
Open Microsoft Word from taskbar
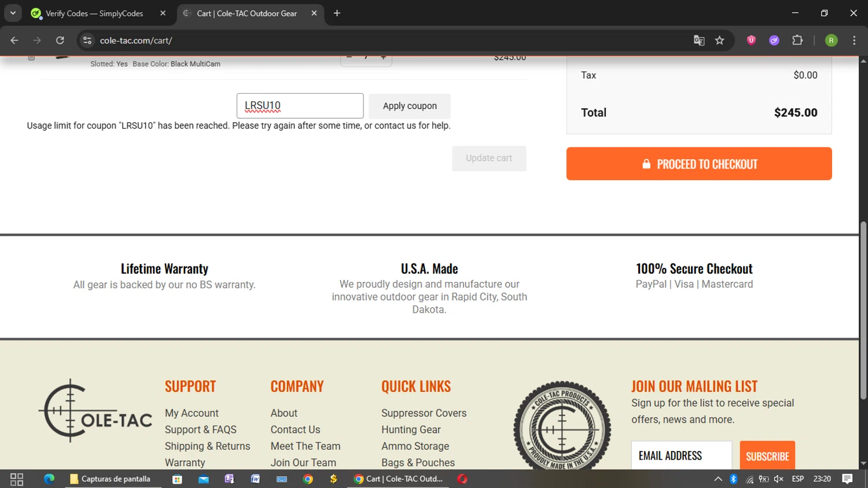(255, 479)
